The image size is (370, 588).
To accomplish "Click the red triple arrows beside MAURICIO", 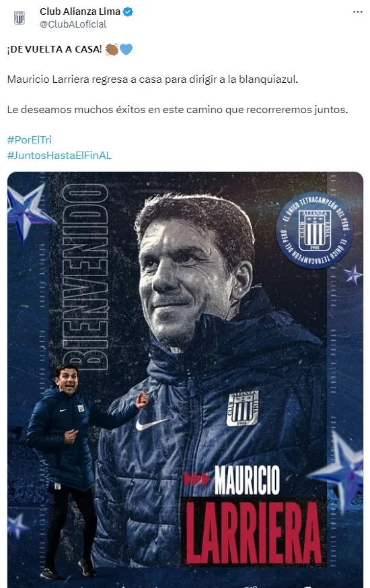I will pyautogui.click(x=197, y=480).
